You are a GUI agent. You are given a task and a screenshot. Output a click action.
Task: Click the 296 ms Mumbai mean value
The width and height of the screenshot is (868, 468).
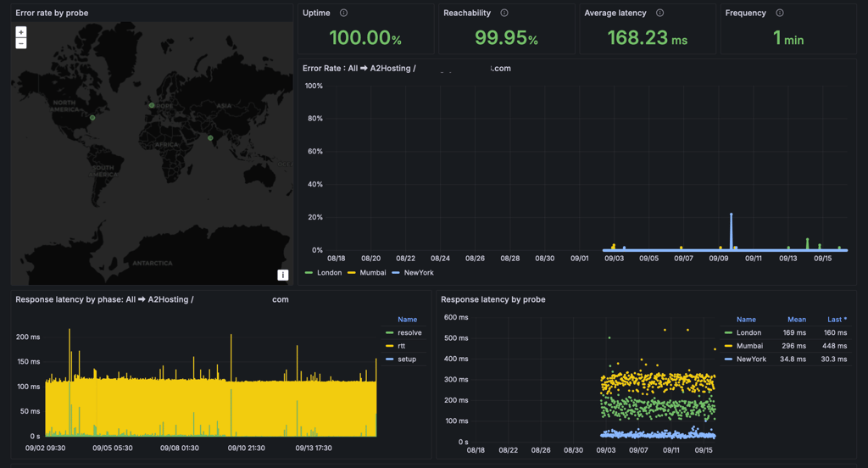[794, 346]
